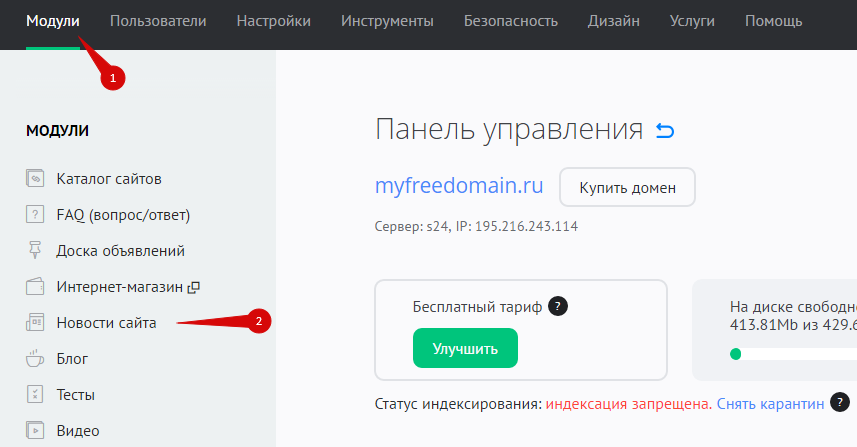857x447 pixels.
Task: Click the coffee cup Блог icon
Action: tap(36, 359)
